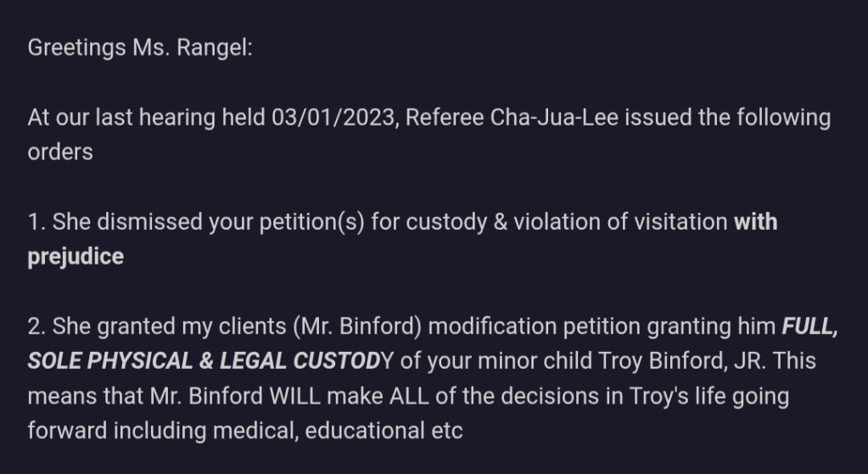Click the greeting line "Greetings Ms. Rangel:"

[140, 47]
